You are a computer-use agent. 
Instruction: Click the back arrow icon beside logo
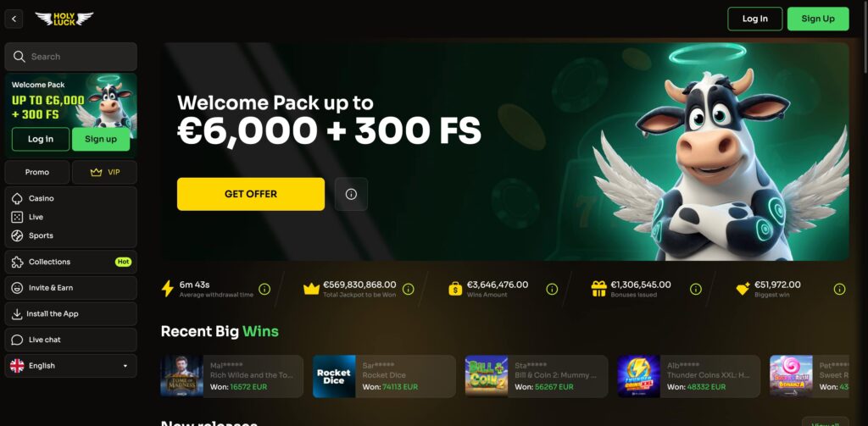14,19
